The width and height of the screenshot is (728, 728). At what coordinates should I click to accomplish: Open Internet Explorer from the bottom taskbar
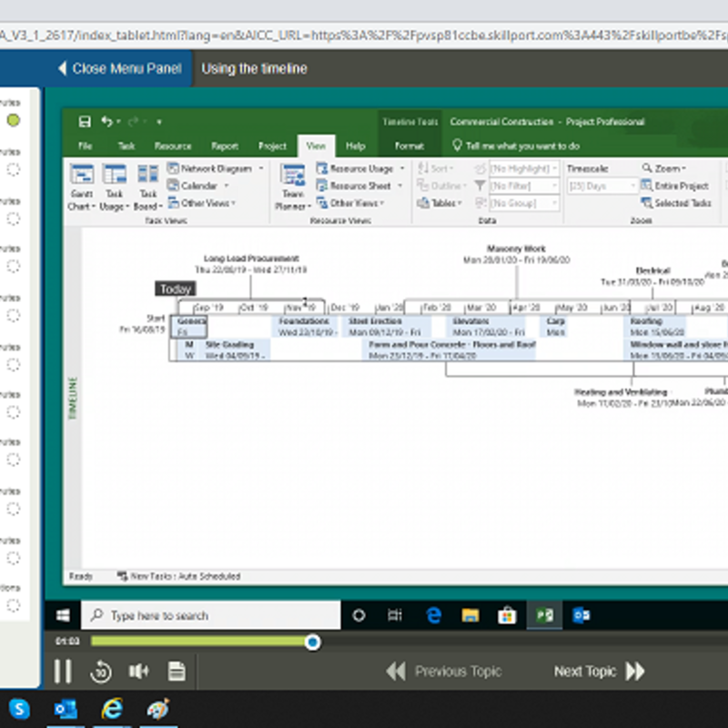(112, 709)
